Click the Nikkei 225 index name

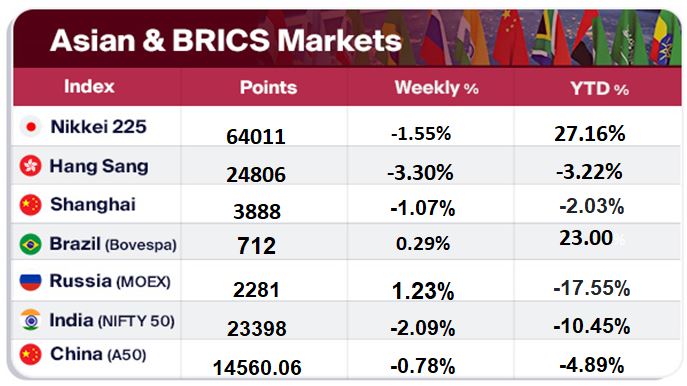tap(99, 127)
